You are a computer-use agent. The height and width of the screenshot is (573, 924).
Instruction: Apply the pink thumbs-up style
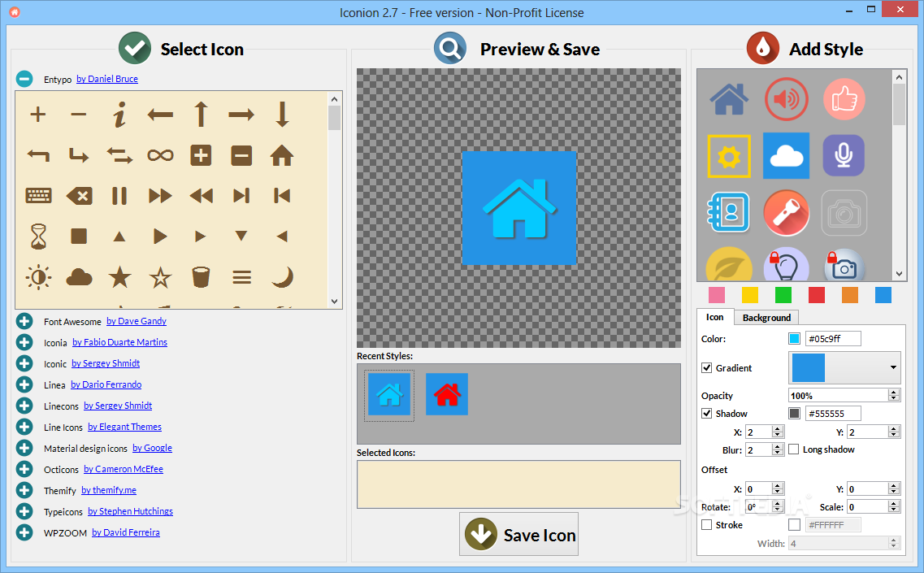844,99
